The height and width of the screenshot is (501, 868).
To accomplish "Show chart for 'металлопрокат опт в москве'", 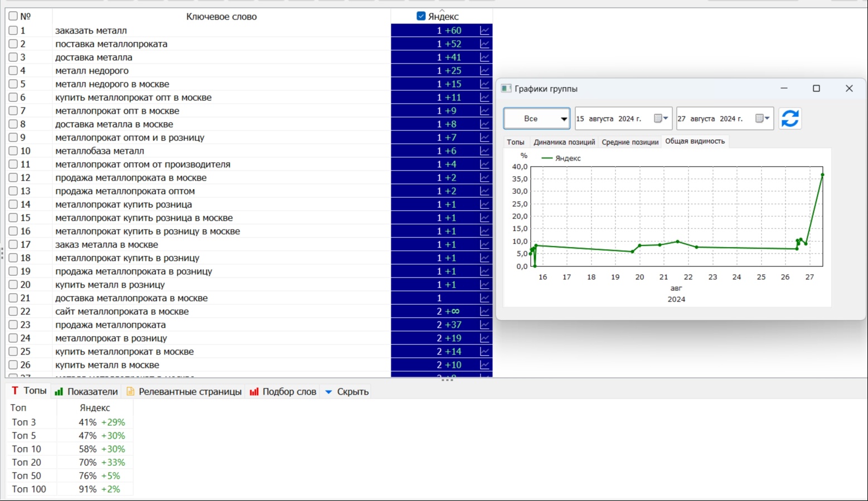I will tap(484, 111).
